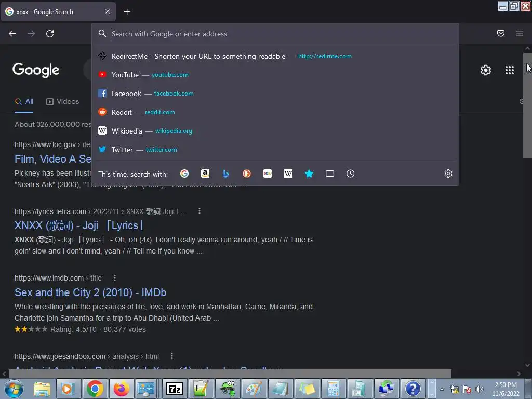Open Help and Support from taskbar
This screenshot has height=399, width=532.
click(413, 389)
